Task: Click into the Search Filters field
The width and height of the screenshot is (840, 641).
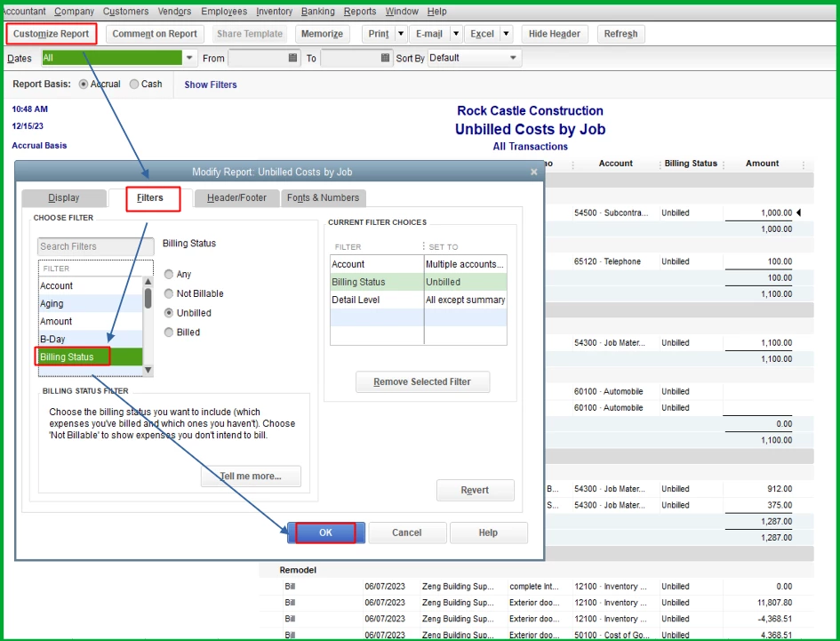Action: [96, 246]
